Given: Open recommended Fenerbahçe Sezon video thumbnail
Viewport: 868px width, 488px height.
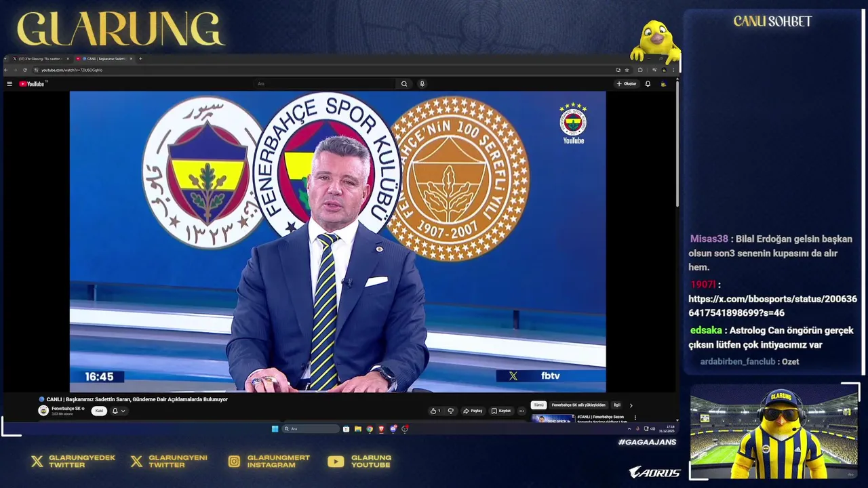Looking at the screenshot, I should click(553, 418).
